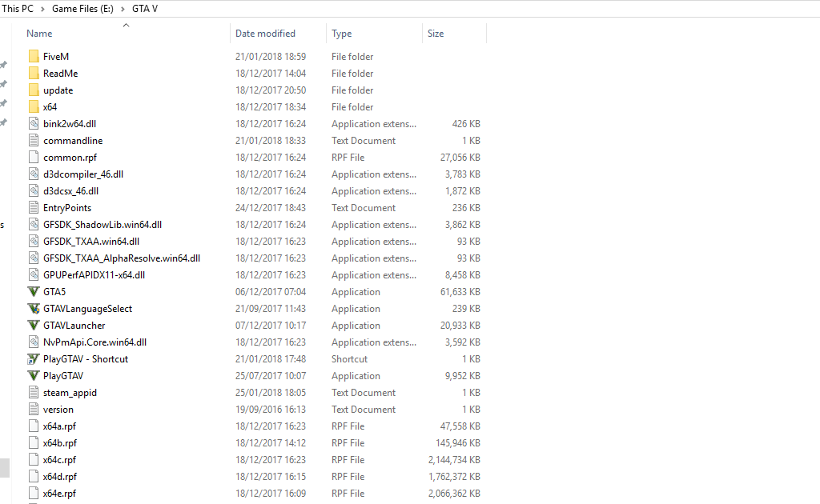Select the EntryPoints file name

[67, 208]
